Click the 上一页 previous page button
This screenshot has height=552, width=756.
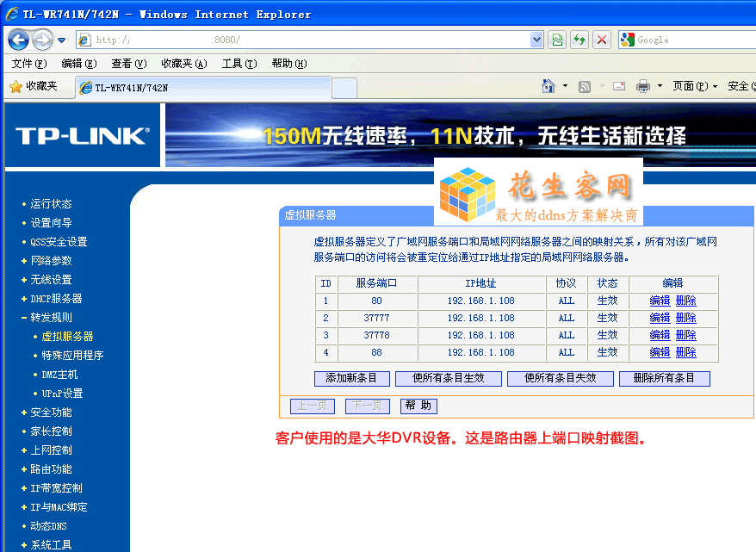click(312, 406)
